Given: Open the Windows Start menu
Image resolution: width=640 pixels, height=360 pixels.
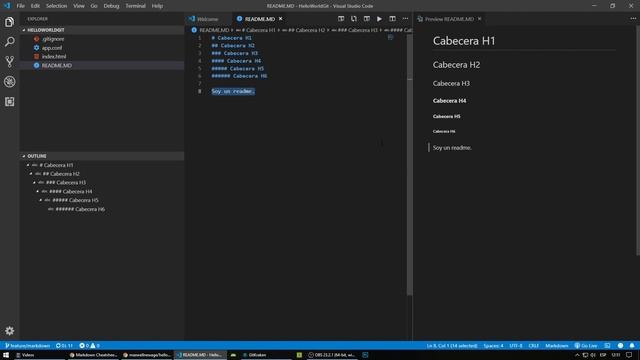Looking at the screenshot, I should coord(6,355).
